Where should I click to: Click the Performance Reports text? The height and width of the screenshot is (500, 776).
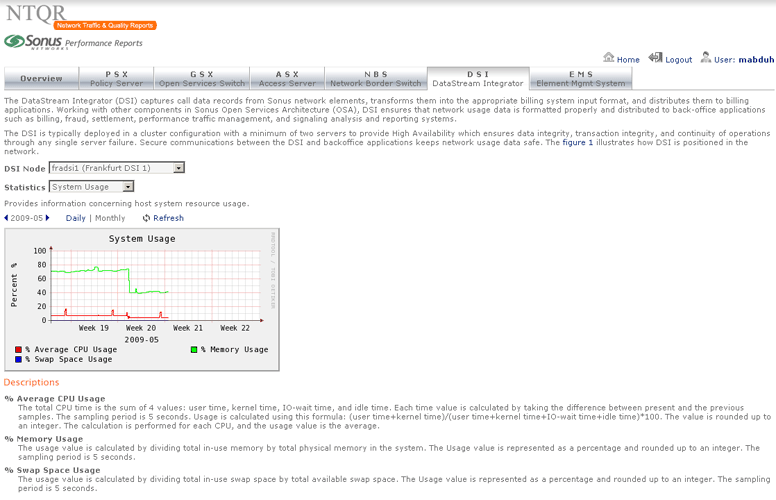point(104,43)
